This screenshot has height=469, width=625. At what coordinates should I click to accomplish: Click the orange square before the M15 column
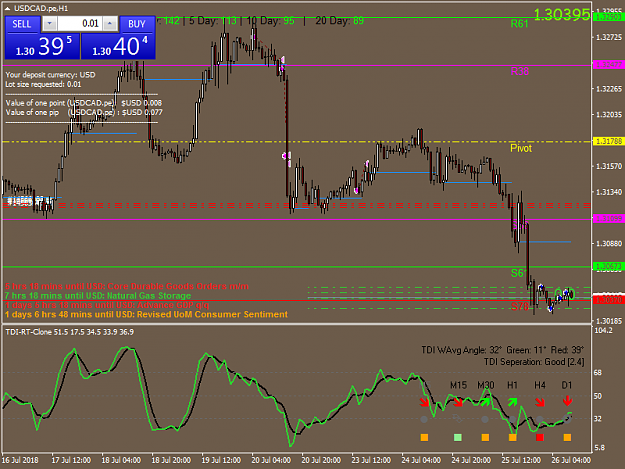[424, 438]
